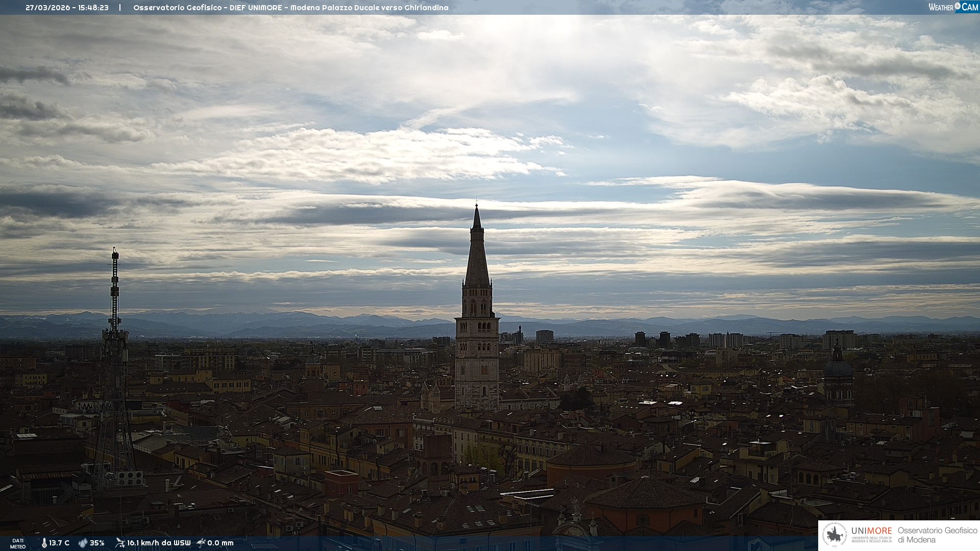Click the round red-roofed building in the foreground

(592, 462)
